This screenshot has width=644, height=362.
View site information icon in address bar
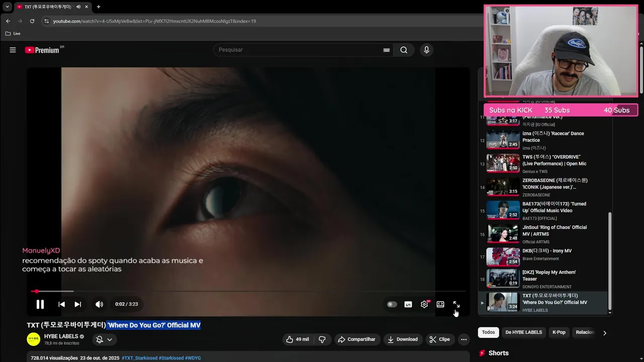(46, 21)
